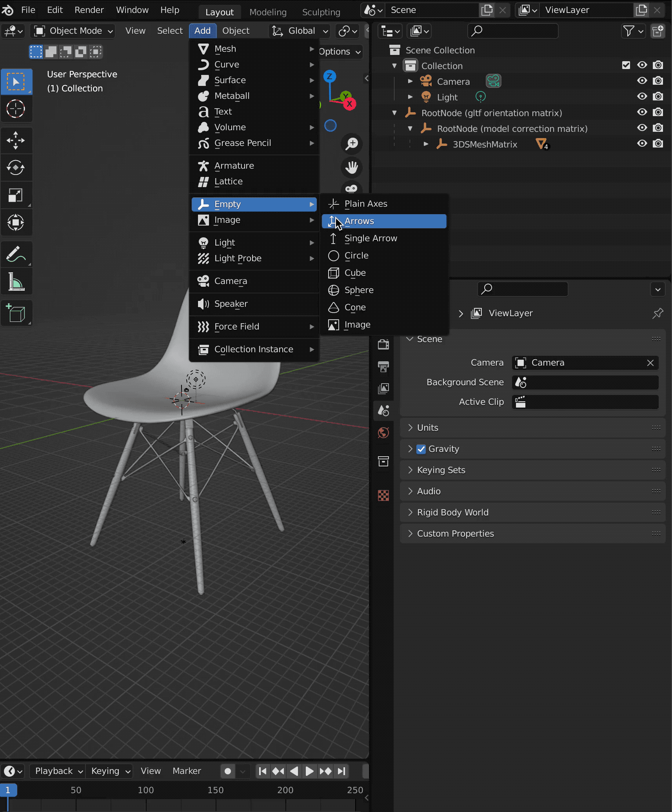
Task: Toggle auto keying record button
Action: point(227,771)
